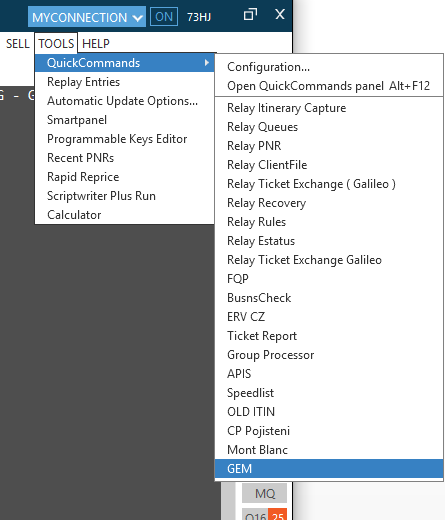Run Relay Queues command
Image resolution: width=445 pixels, height=520 pixels.
pos(329,127)
